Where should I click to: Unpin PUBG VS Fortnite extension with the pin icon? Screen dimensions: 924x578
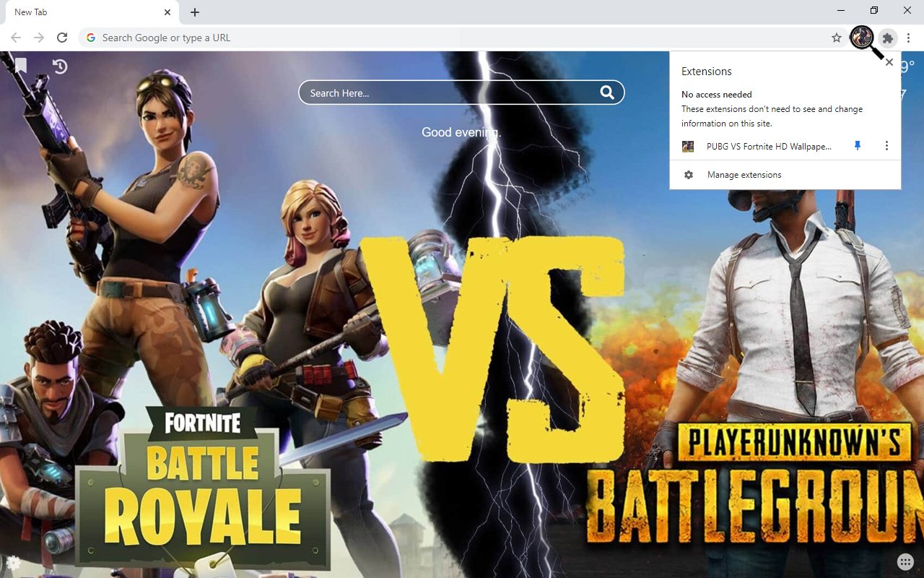click(x=858, y=146)
